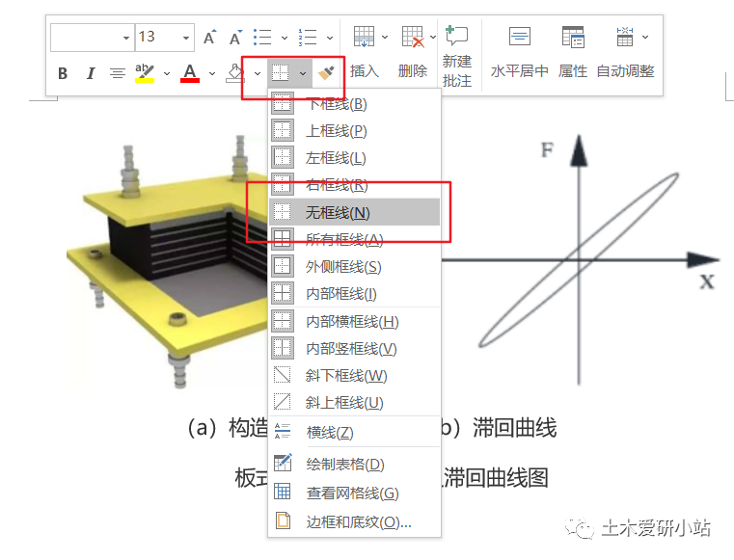Expand borders dropdown arrow

point(303,73)
